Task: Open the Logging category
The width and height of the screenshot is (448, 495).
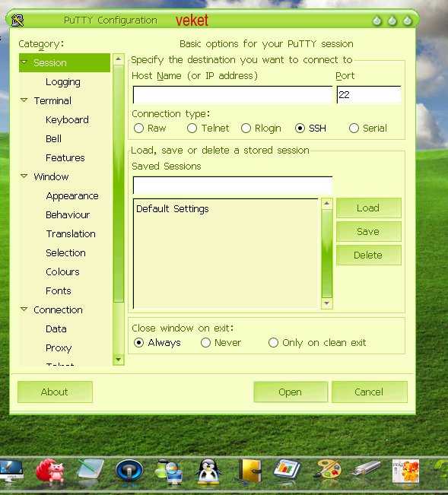Action: click(x=63, y=82)
